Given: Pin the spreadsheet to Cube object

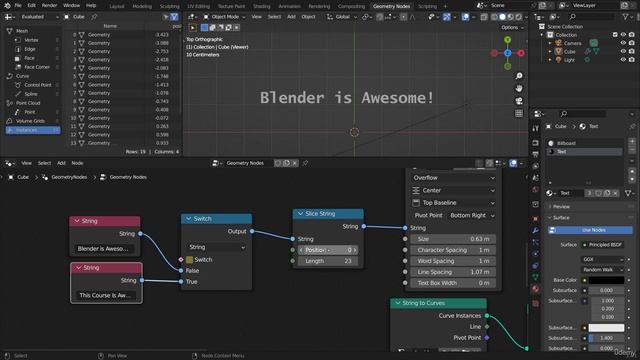Looking at the screenshot, I should (x=94, y=17).
